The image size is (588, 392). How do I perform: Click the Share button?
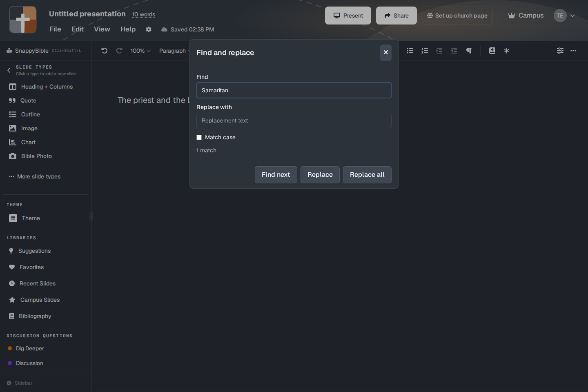pyautogui.click(x=396, y=16)
